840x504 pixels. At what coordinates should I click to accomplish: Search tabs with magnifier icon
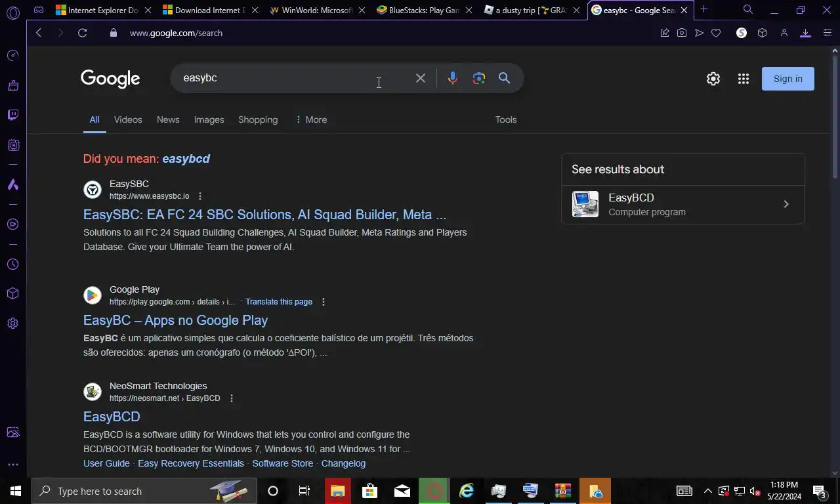748,10
